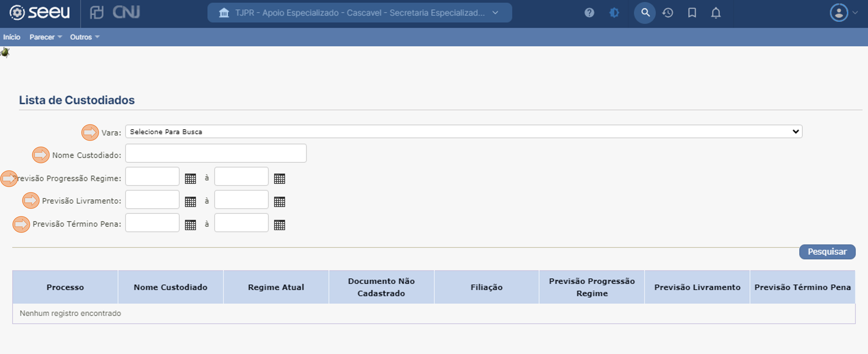Viewport: 868px width, 354px height.
Task: Click the Previsão Progressão Regime start date field
Action: coord(152,176)
